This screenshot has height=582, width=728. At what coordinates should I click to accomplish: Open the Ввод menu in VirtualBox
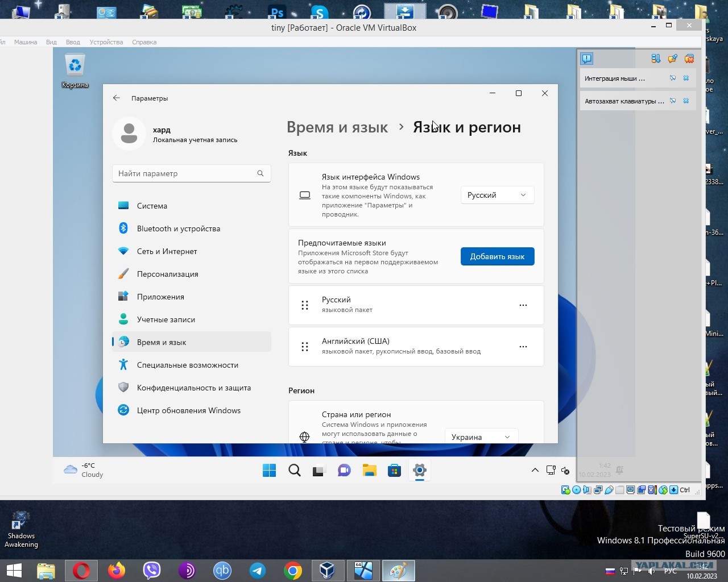pos(73,42)
